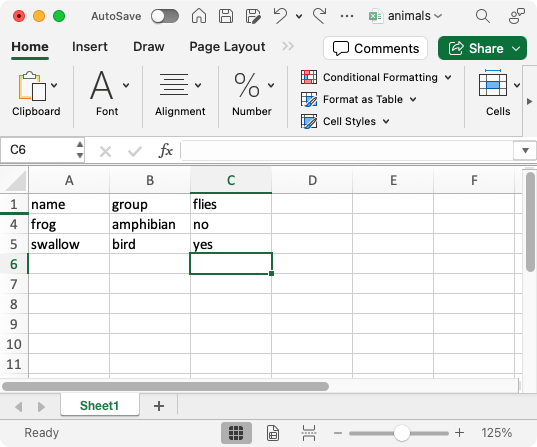Toggle the AutoSave switch
This screenshot has height=447, width=537.
[x=165, y=16]
